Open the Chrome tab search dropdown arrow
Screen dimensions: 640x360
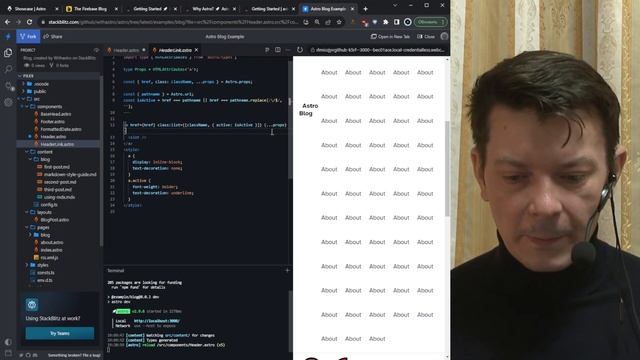coord(395,6)
